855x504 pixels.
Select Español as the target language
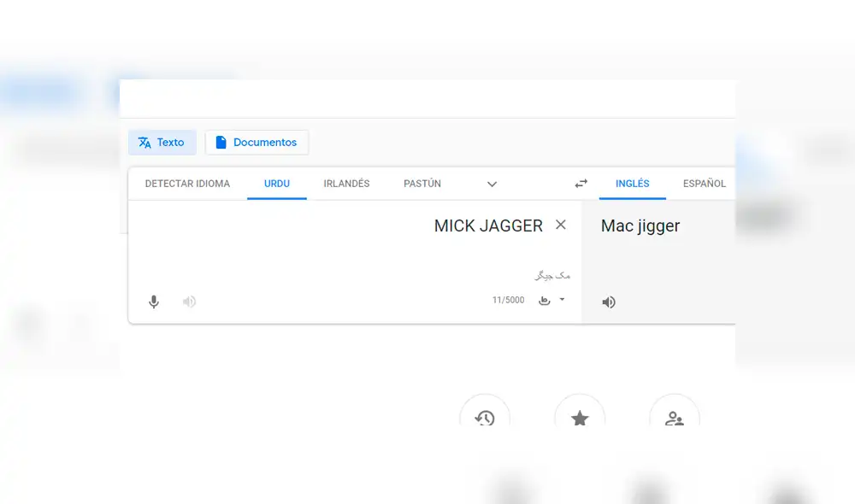click(x=704, y=183)
